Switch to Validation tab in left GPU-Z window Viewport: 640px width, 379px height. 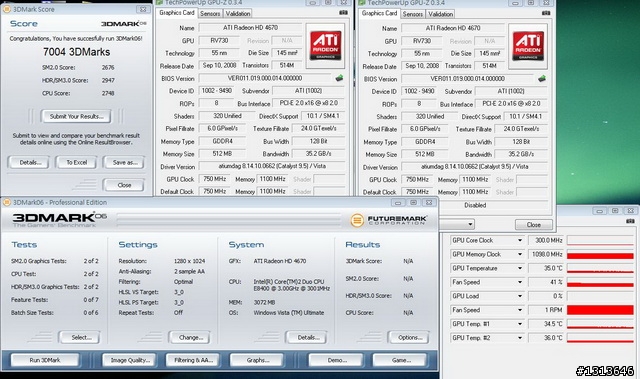click(238, 13)
